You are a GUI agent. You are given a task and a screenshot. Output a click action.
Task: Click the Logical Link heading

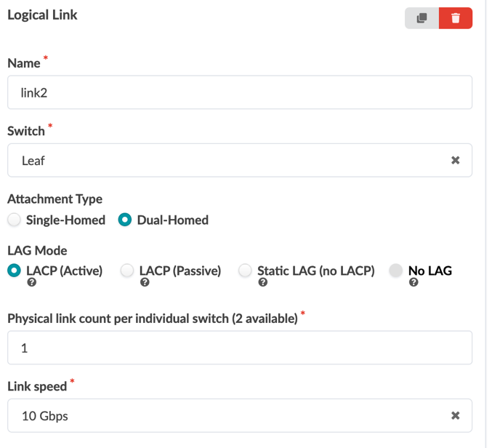42,15
